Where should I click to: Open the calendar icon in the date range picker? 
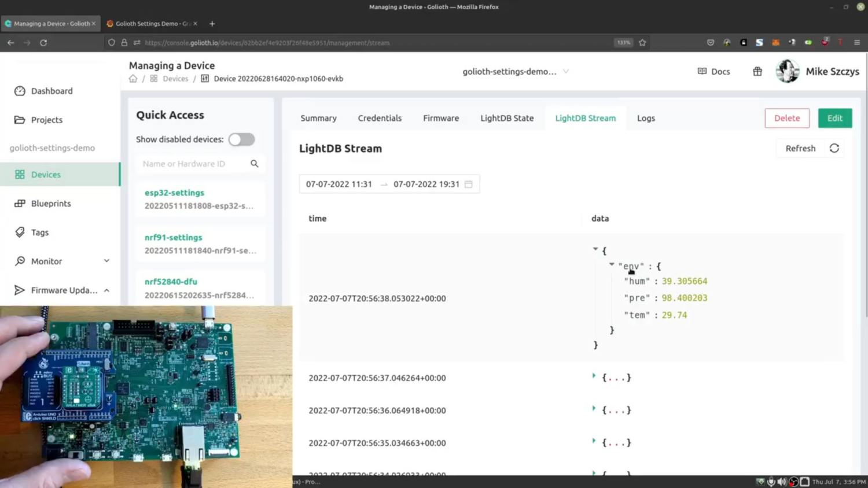(x=468, y=184)
